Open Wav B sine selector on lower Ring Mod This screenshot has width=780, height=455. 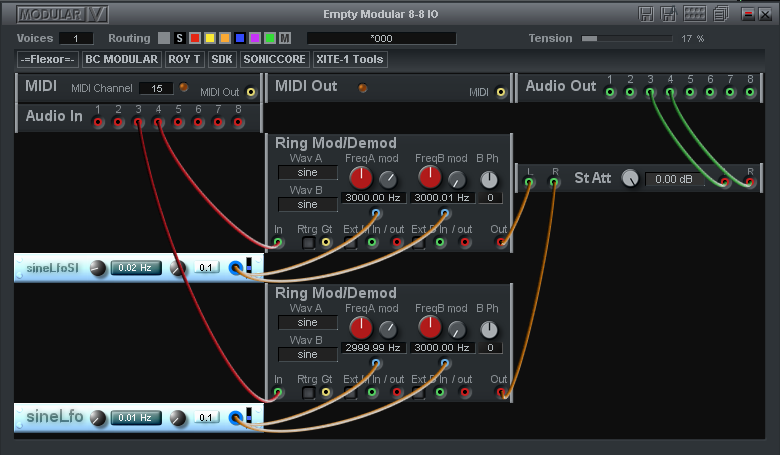(x=307, y=355)
